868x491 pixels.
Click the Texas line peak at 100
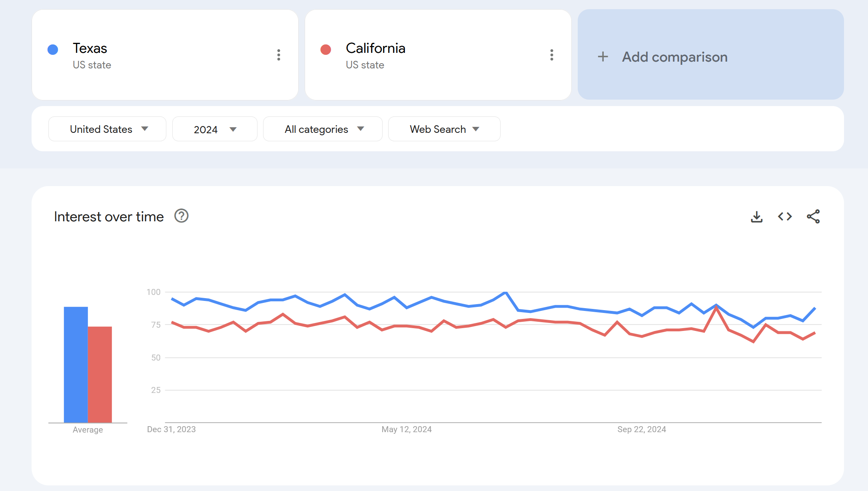[x=506, y=293]
